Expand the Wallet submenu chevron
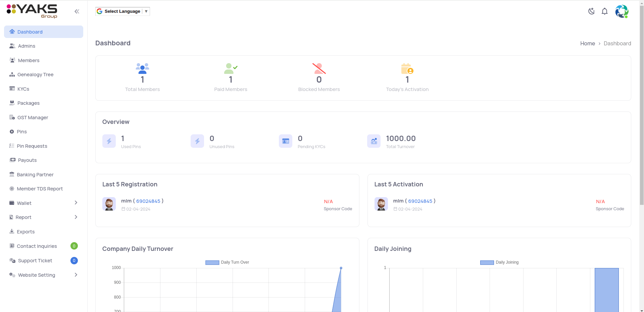644x312 pixels. point(76,203)
